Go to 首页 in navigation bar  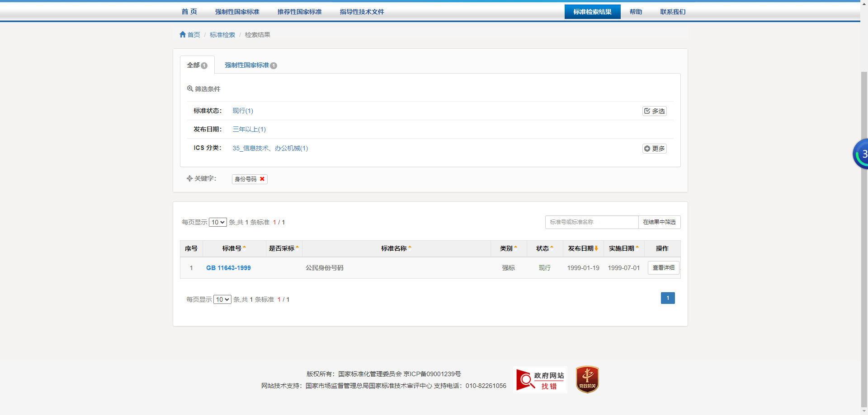click(x=189, y=12)
